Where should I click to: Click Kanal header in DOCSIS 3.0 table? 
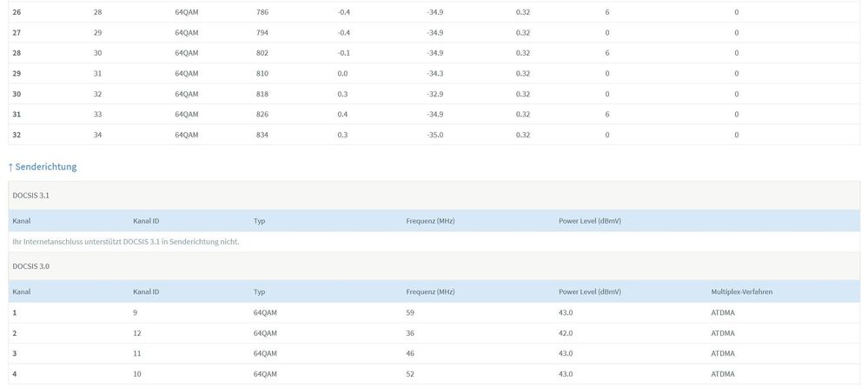(x=22, y=291)
